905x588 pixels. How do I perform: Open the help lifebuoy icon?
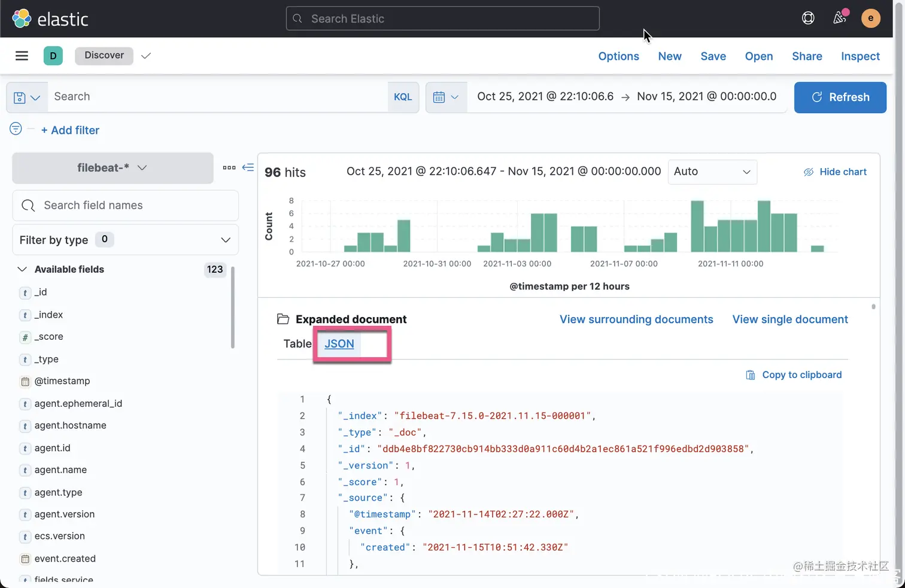[808, 18]
